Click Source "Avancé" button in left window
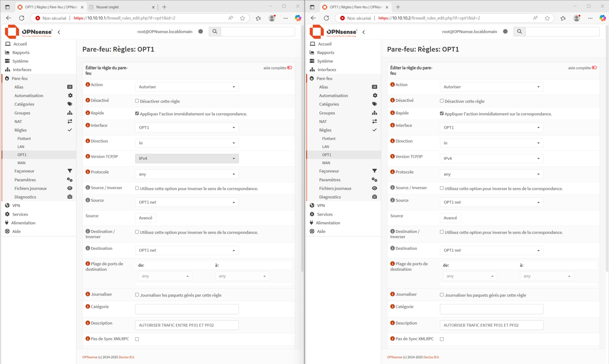The height and width of the screenshot is (364, 609). tap(145, 218)
